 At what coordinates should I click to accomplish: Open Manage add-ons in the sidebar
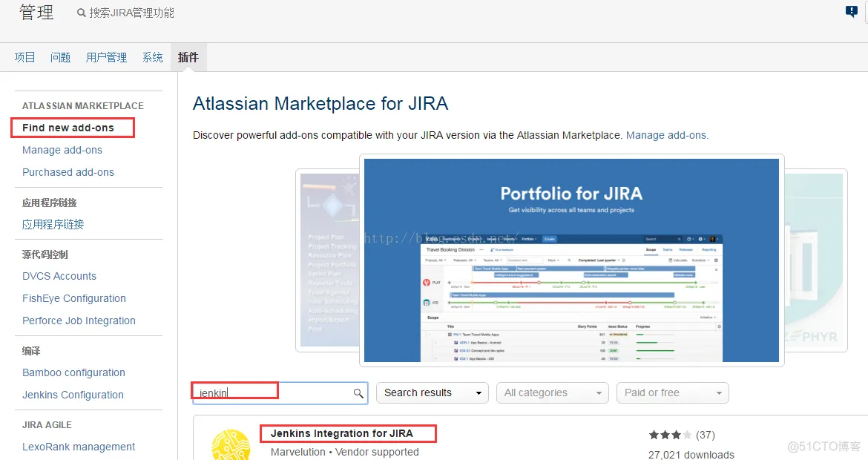(62, 150)
